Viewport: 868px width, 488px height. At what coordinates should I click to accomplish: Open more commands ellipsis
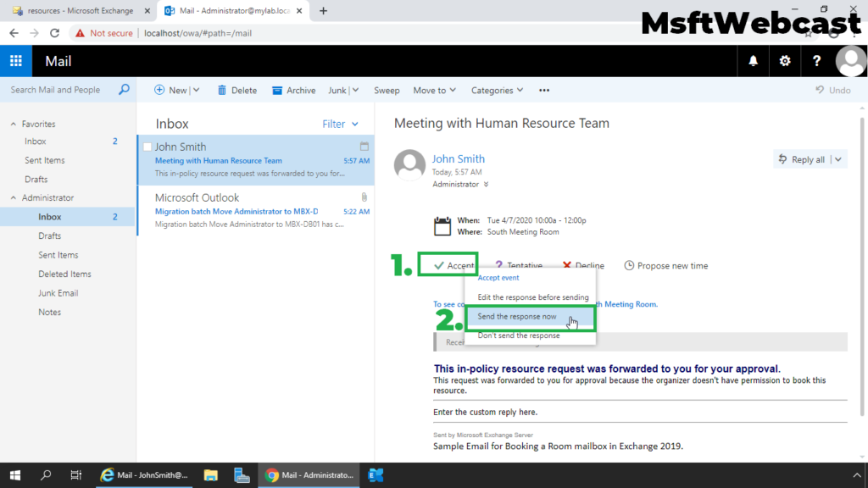544,90
